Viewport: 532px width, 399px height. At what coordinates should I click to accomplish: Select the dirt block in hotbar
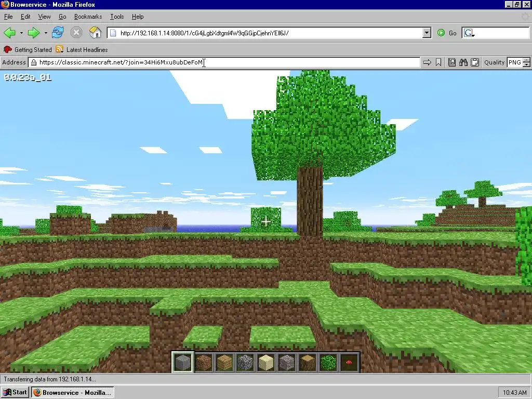point(204,362)
